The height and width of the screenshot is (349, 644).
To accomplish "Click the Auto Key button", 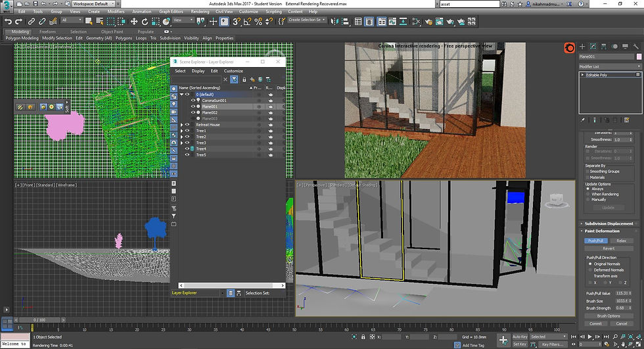I will pyautogui.click(x=520, y=337).
